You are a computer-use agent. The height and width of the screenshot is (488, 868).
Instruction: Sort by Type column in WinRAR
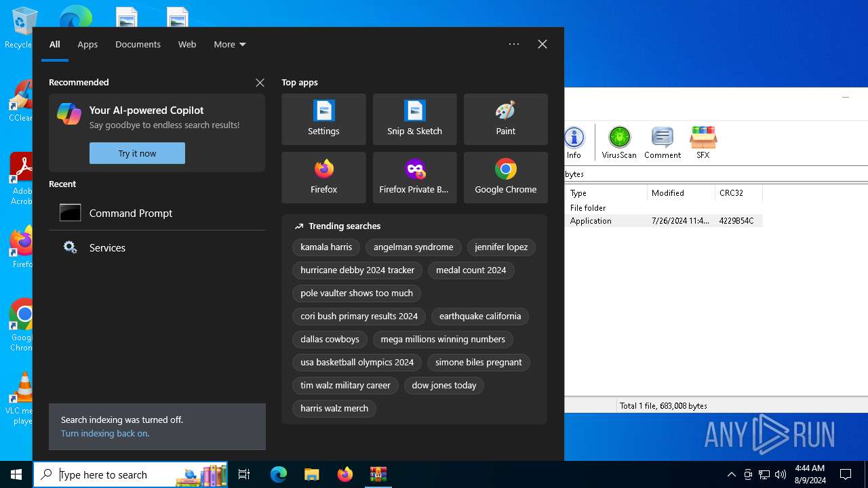click(x=606, y=193)
